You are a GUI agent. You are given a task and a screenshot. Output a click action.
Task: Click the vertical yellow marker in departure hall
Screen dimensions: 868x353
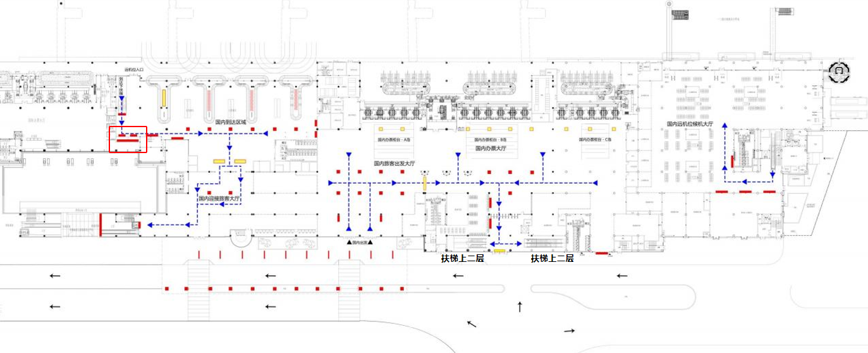pyautogui.click(x=425, y=182)
